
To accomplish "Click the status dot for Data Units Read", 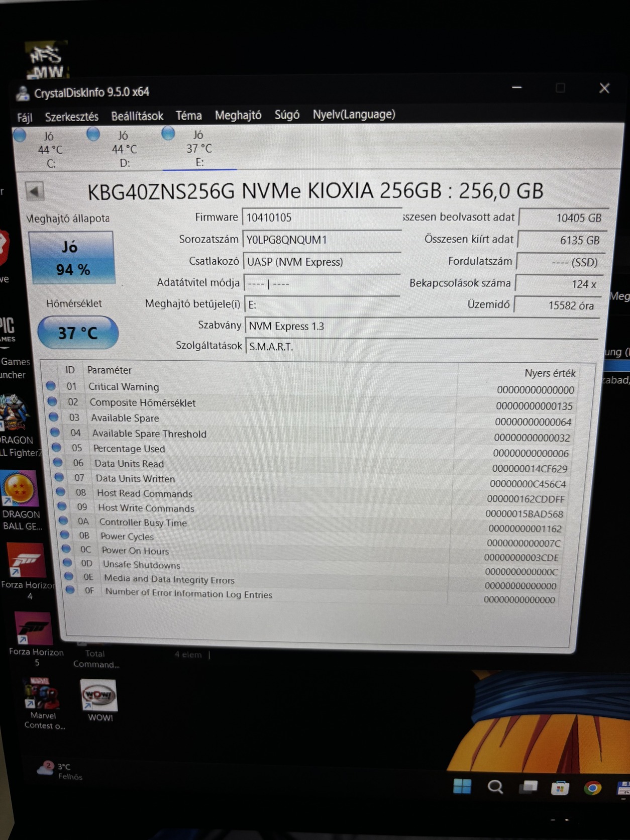I will click(58, 462).
